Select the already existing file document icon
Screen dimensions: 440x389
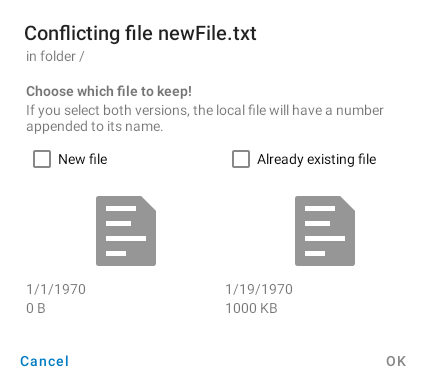coord(325,231)
